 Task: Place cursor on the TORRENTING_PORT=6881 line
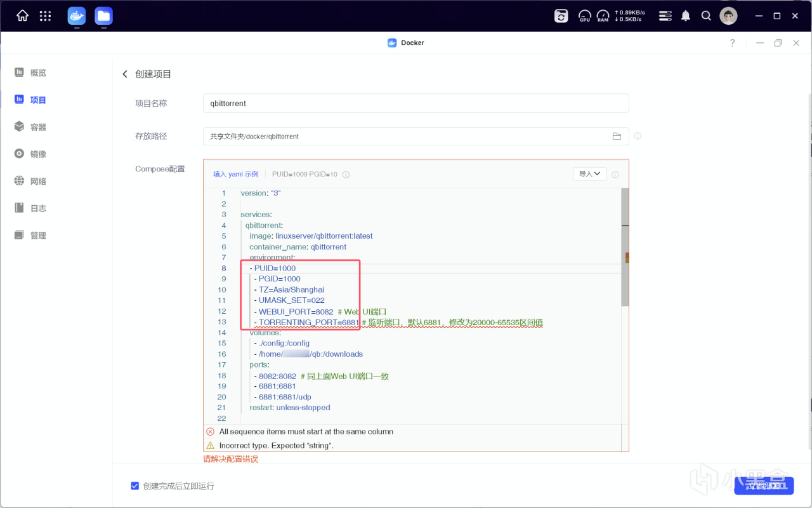[x=398, y=323]
